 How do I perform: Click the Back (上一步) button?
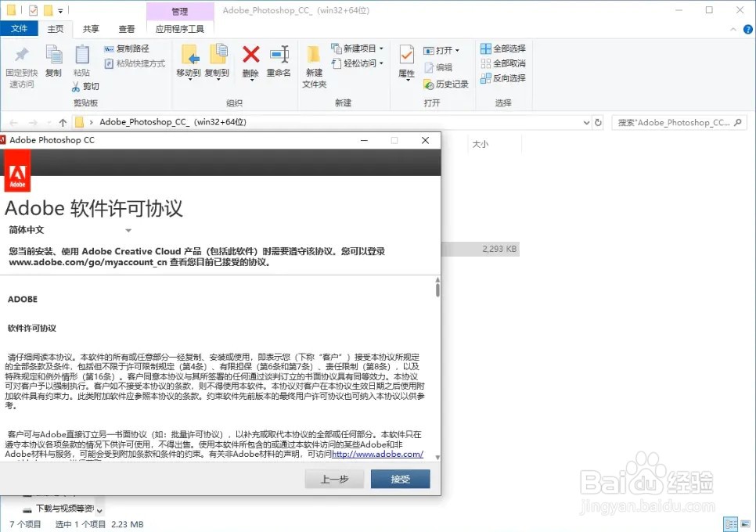(335, 479)
